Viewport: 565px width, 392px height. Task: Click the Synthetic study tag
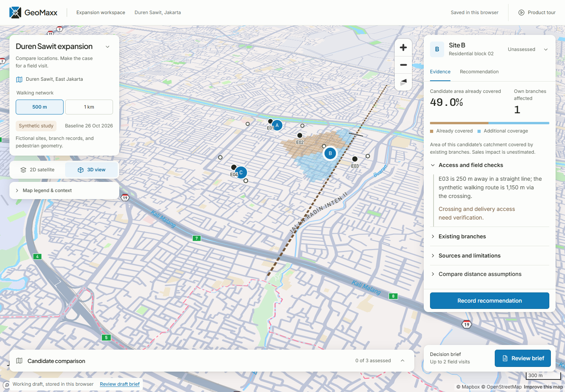[x=36, y=126]
